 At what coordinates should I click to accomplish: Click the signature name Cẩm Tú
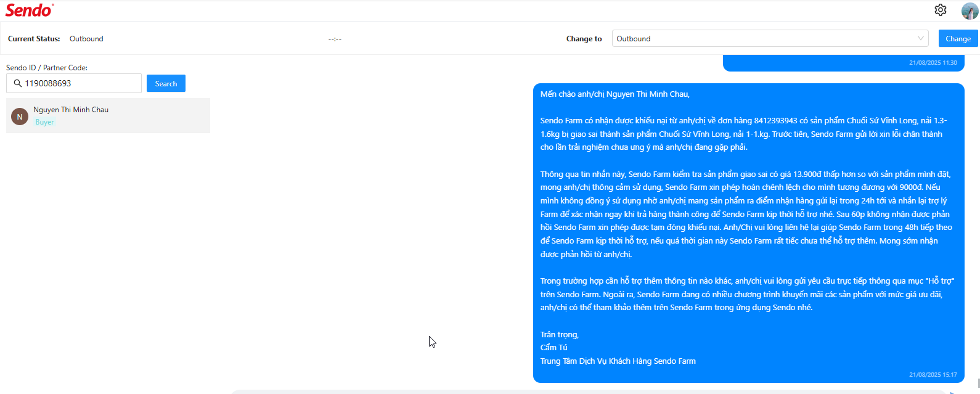(x=553, y=347)
